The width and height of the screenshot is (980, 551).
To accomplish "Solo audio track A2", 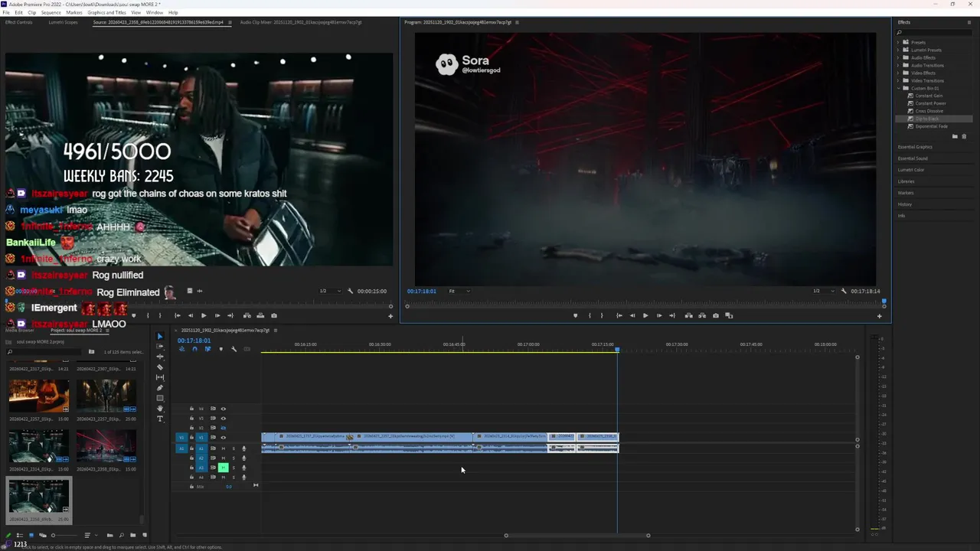I will pos(234,458).
